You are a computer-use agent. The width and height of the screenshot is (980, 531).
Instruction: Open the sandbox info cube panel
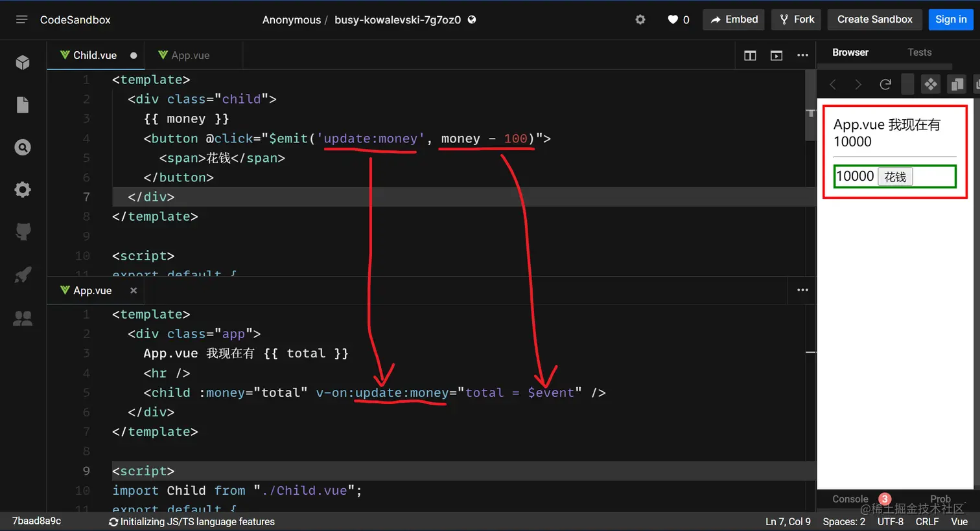(x=23, y=62)
